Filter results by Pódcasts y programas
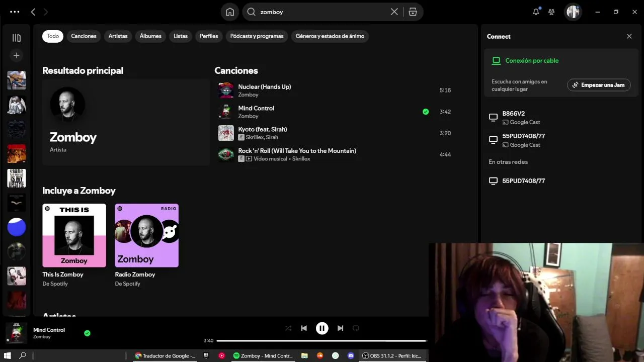The width and height of the screenshot is (644, 362). click(257, 36)
